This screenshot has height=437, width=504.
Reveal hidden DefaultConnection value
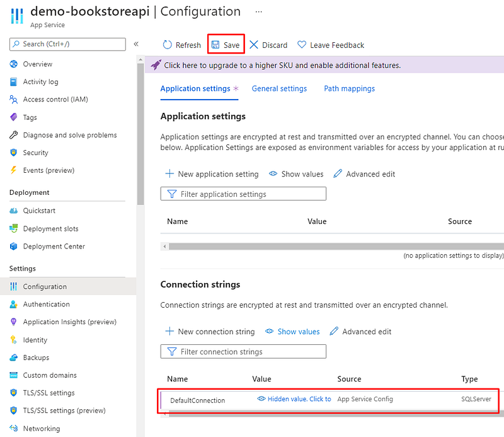tap(294, 399)
